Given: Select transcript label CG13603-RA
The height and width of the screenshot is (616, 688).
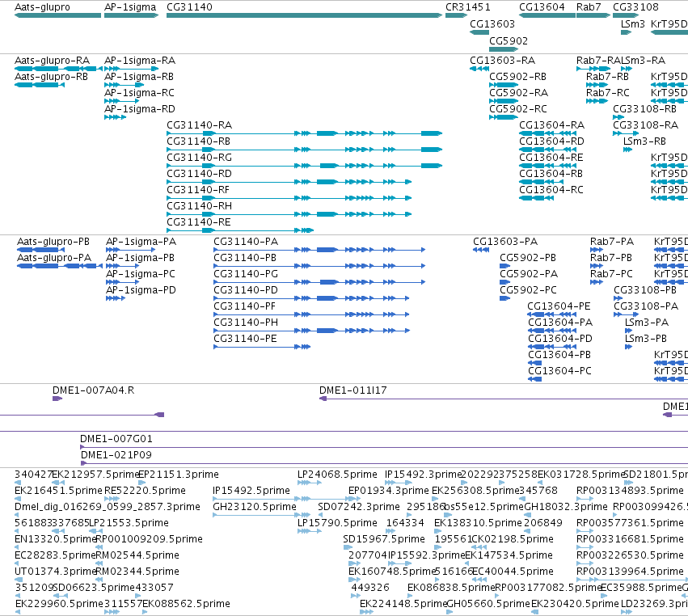Looking at the screenshot, I should click(502, 61).
